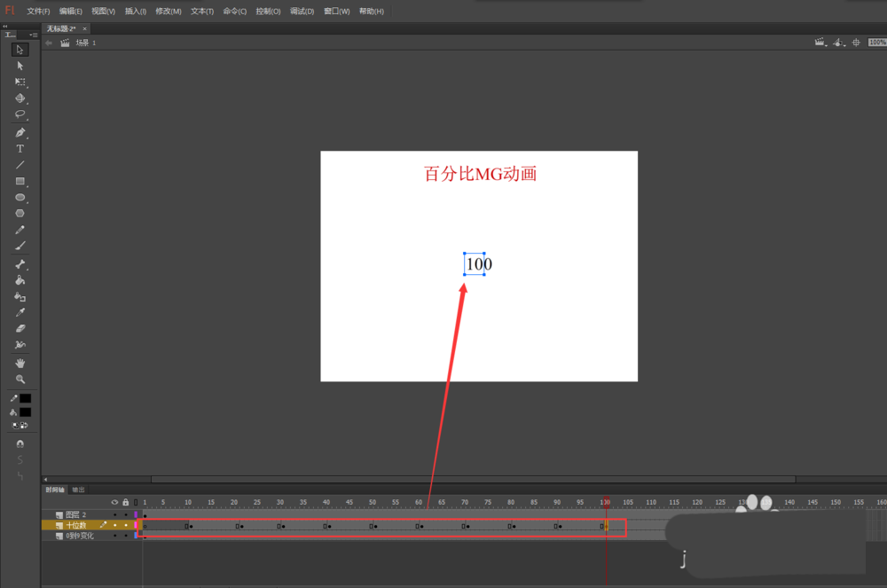Select the Hand tool

(20, 363)
